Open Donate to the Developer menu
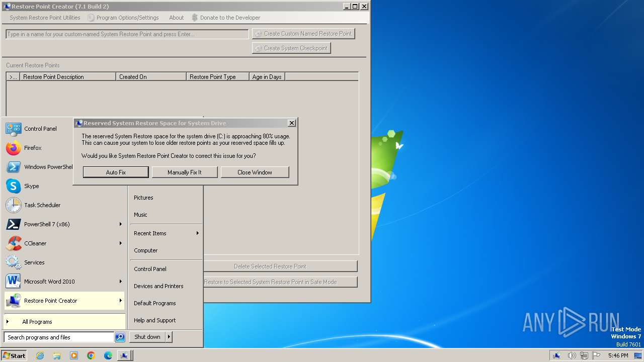This screenshot has width=644, height=362. tap(225, 18)
